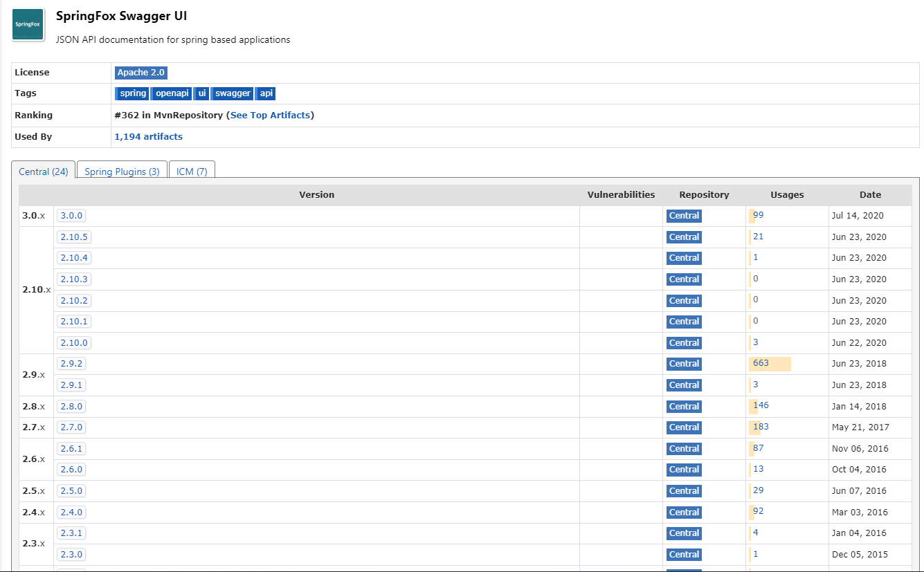924x572 pixels.
Task: Click the SpringFox Swagger UI title
Action: tap(121, 16)
